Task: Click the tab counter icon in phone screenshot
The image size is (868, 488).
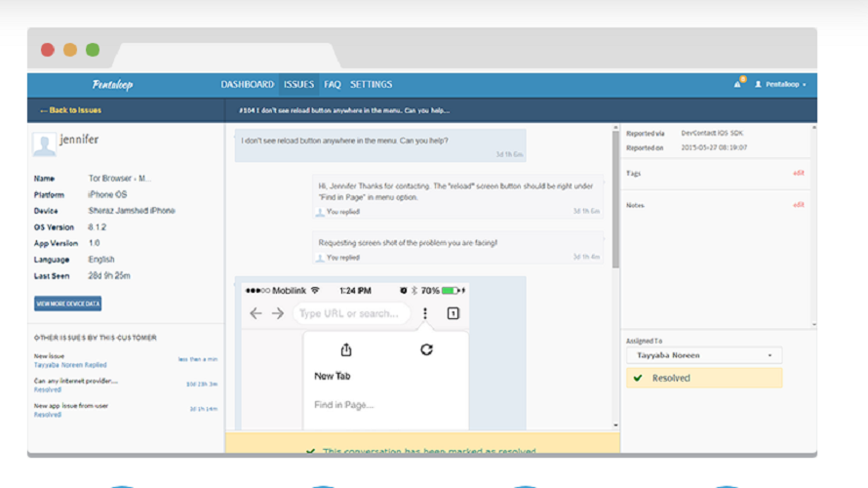Action: pos(453,313)
